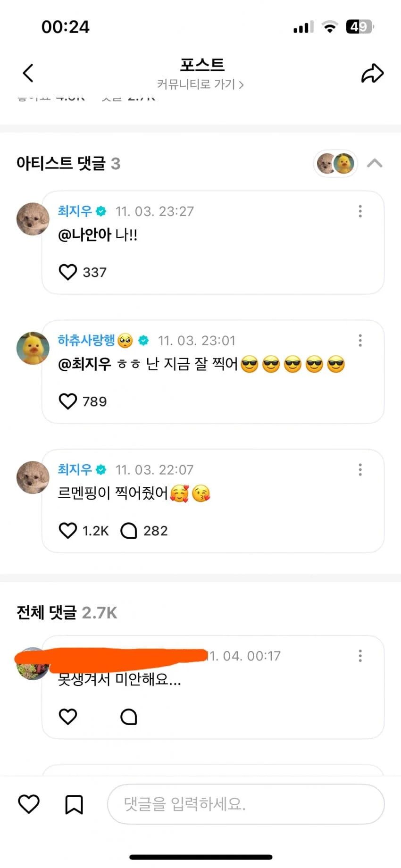Like the @나안아 comment with 337 likes

[68, 272]
